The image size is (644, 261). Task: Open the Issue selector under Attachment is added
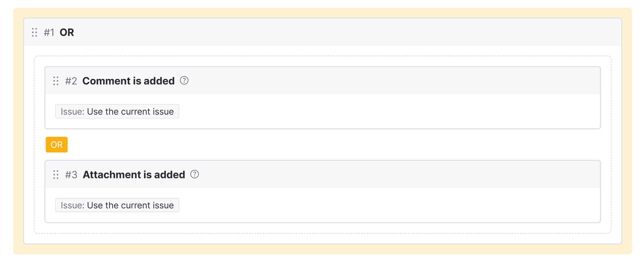click(x=117, y=205)
